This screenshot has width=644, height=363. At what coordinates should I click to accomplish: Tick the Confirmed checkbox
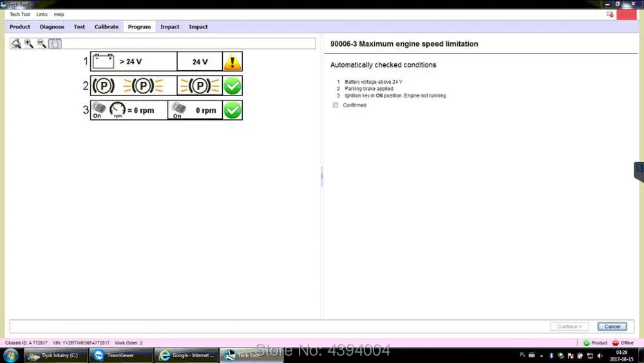point(336,105)
